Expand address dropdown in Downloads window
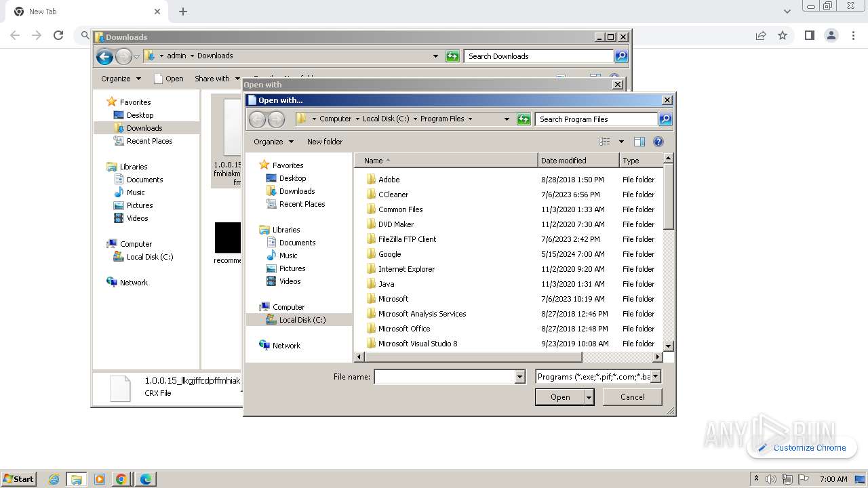Image resolution: width=868 pixels, height=488 pixels. (435, 56)
